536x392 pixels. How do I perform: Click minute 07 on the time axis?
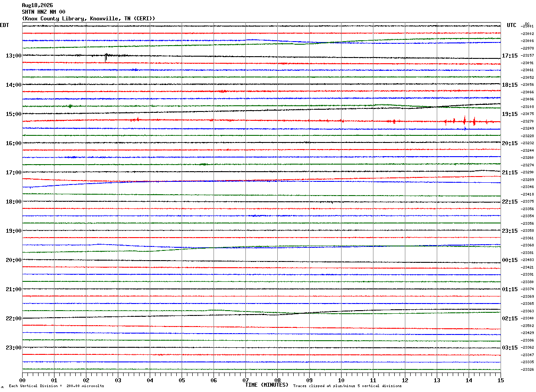245,380
